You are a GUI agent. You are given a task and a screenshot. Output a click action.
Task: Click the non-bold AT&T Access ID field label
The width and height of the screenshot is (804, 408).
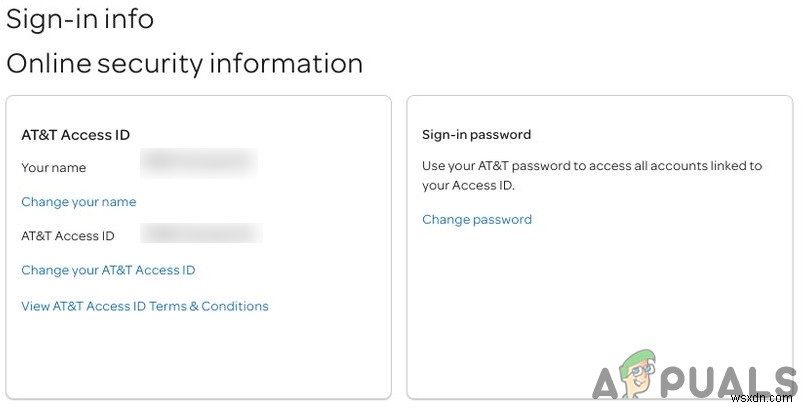(x=68, y=236)
